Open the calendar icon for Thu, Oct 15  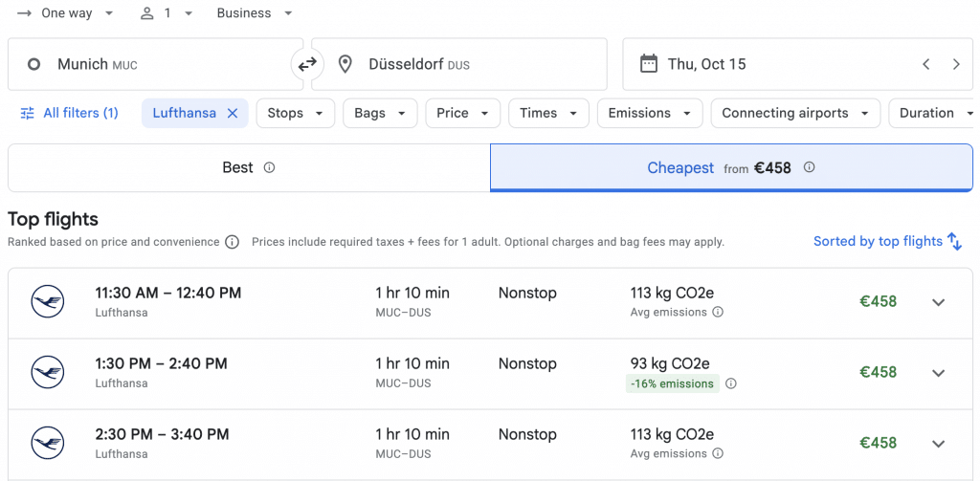click(649, 64)
